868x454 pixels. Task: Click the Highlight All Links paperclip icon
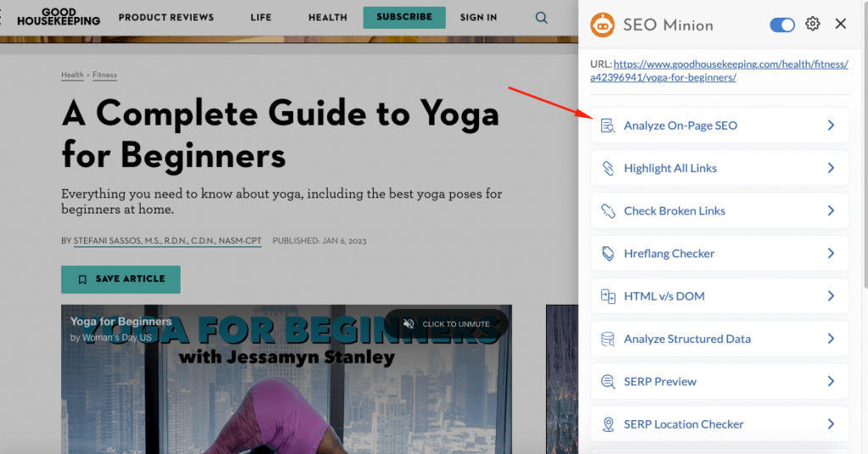tap(608, 168)
